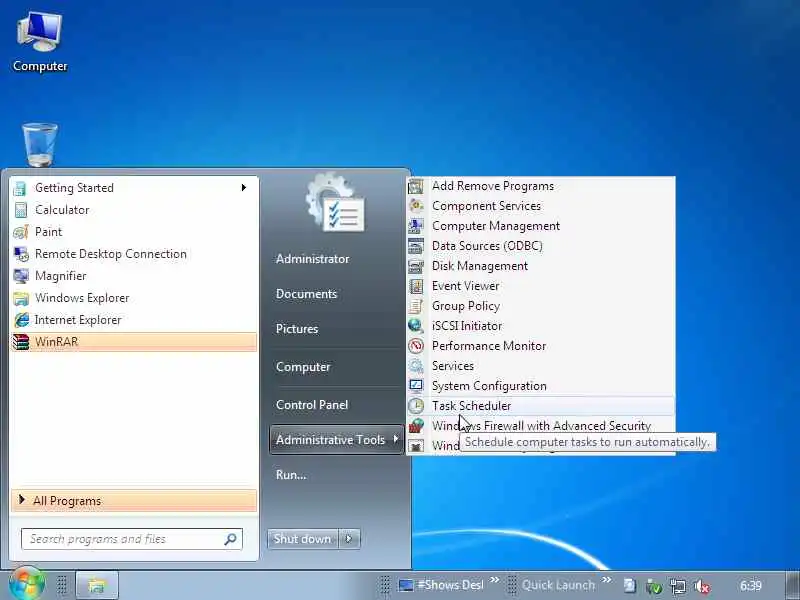Click the taskbar clock showing 6:39
The width and height of the screenshot is (800, 600).
pyautogui.click(x=751, y=586)
